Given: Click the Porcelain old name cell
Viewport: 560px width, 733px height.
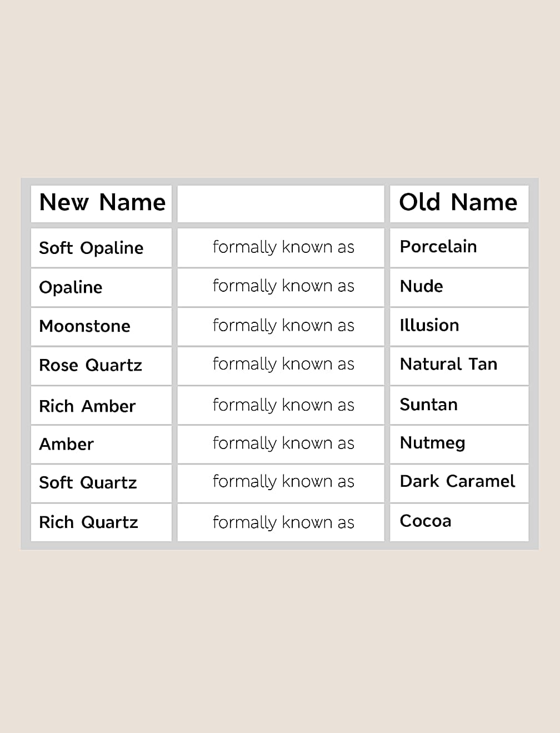Looking at the screenshot, I should point(438,247).
